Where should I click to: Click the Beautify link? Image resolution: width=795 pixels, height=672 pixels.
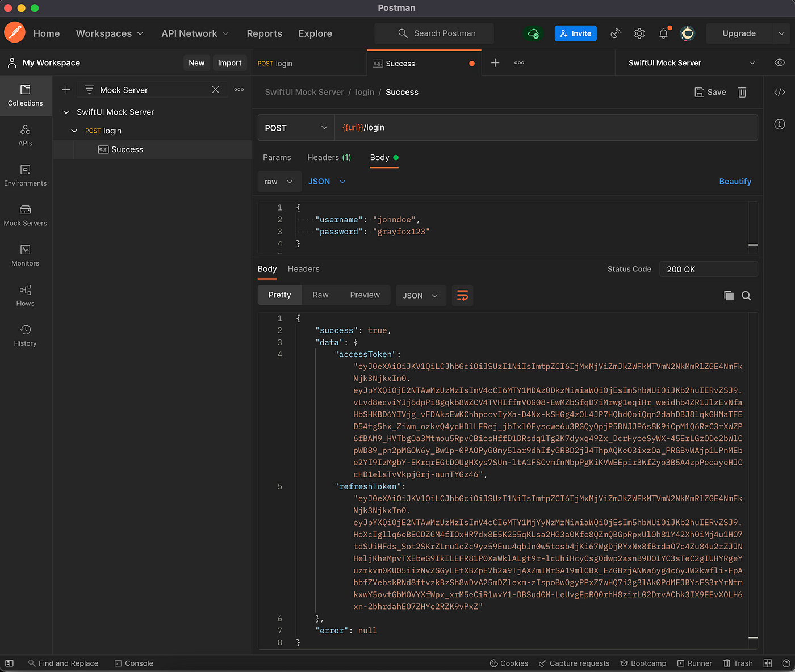coord(735,182)
